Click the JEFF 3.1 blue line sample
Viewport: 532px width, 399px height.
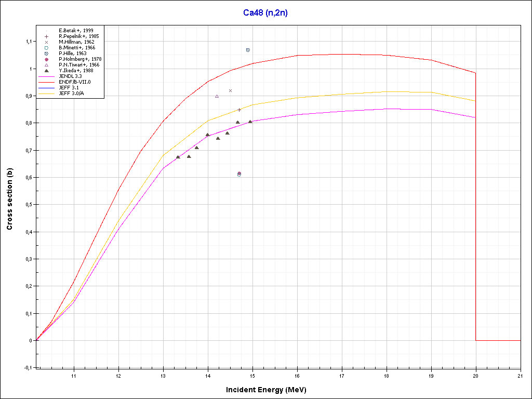(46, 88)
